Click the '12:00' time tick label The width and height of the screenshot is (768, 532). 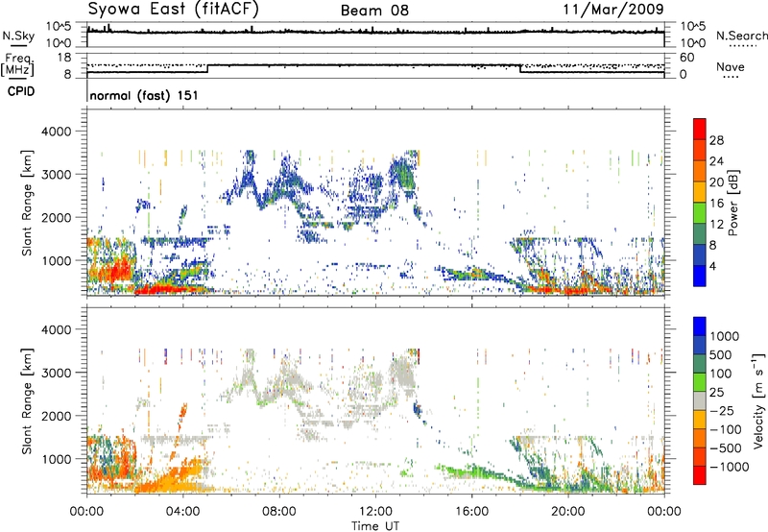[x=375, y=512]
